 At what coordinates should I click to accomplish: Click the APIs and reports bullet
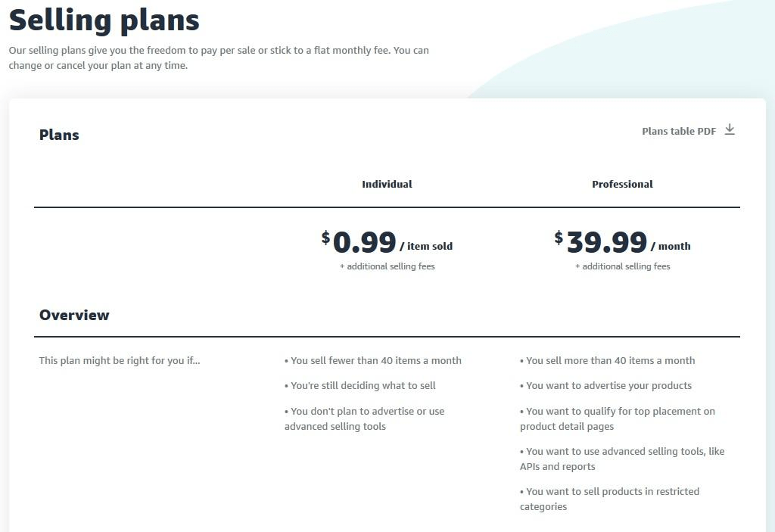pos(622,459)
